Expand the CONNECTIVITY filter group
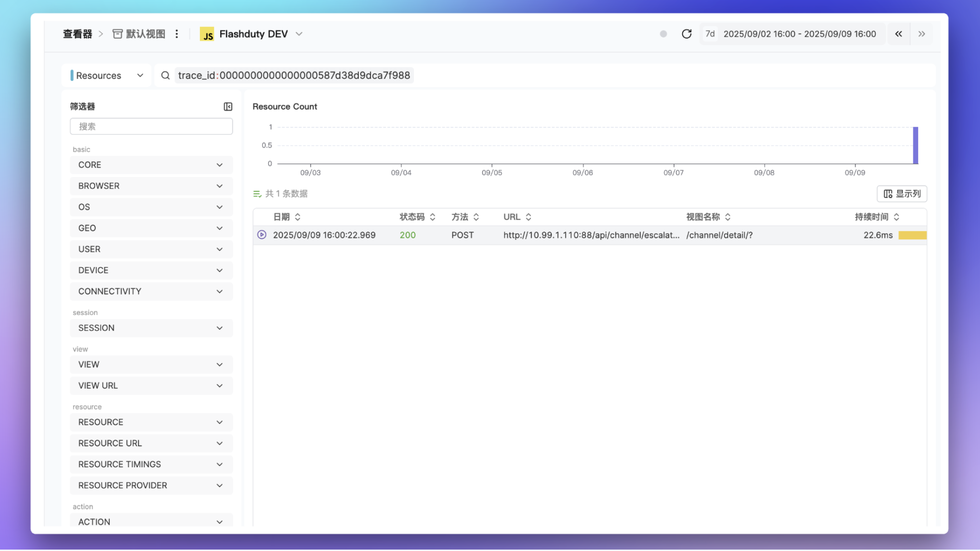 click(151, 291)
